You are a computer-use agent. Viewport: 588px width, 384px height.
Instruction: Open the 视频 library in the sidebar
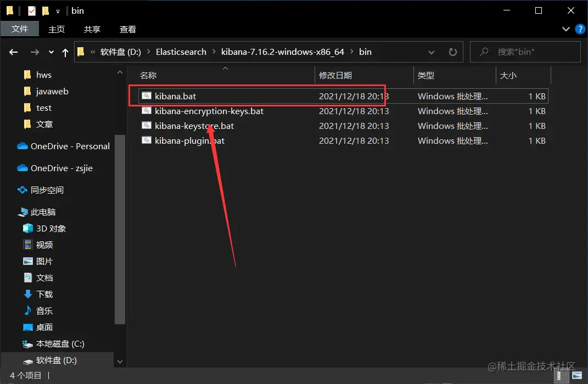[x=38, y=245]
